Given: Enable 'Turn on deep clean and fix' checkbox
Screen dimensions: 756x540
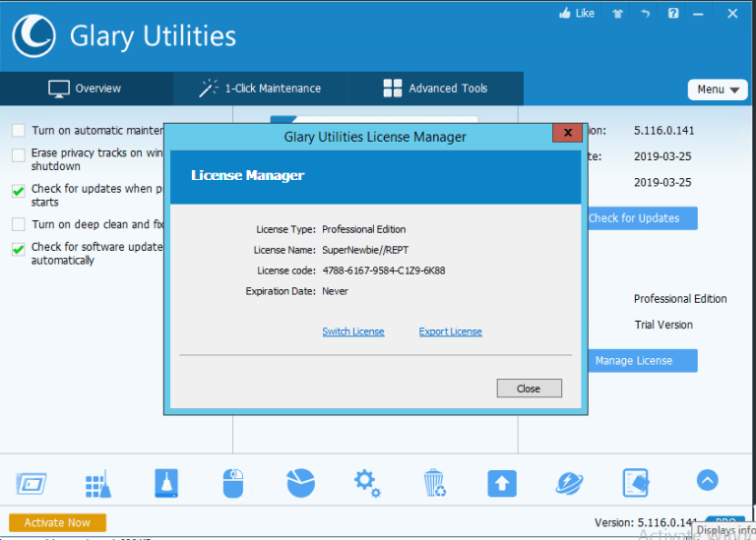Looking at the screenshot, I should click(19, 224).
